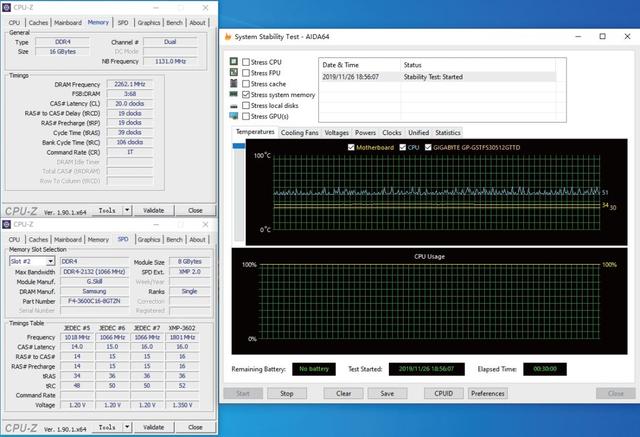Enable the Stress GPU(s) checkbox
This screenshot has height=437, width=640.
click(x=246, y=116)
